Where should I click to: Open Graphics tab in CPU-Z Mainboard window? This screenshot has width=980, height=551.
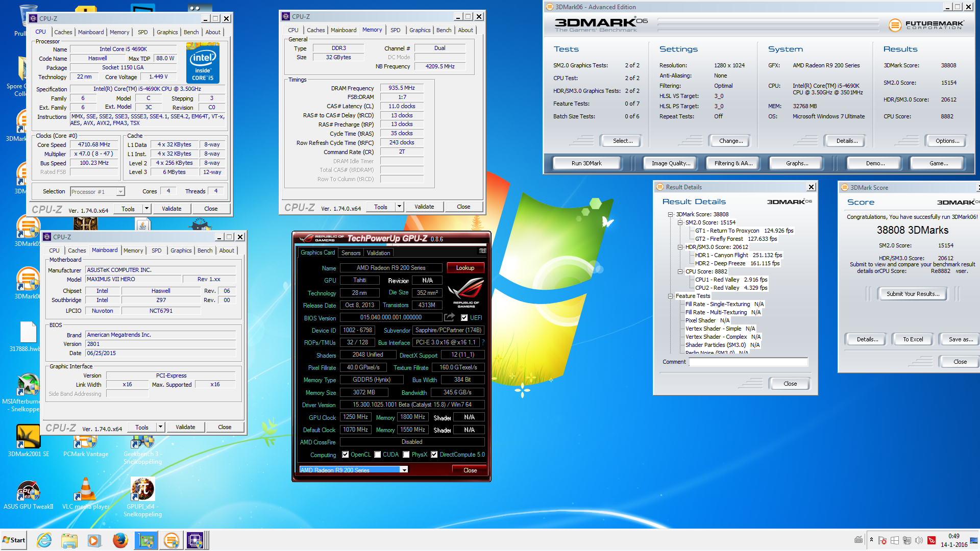click(181, 251)
